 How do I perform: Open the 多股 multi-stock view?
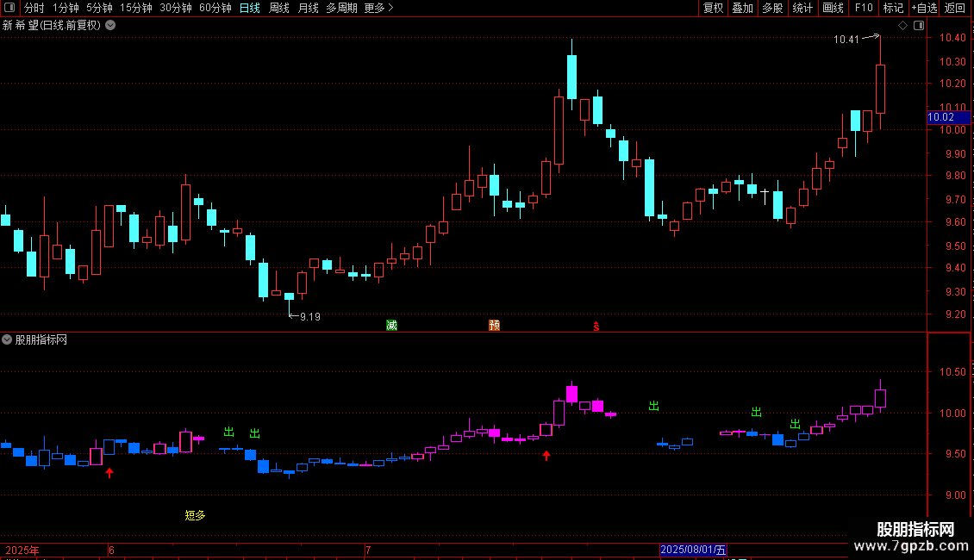[x=772, y=8]
